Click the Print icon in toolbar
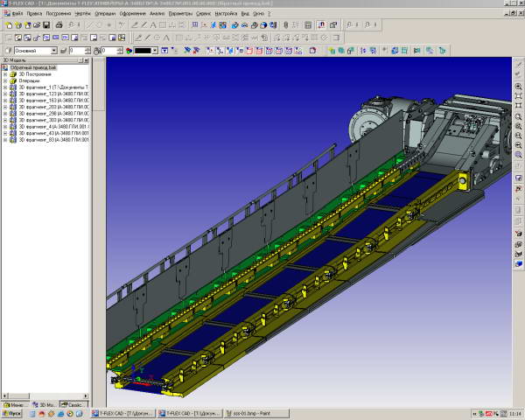 tap(59, 25)
